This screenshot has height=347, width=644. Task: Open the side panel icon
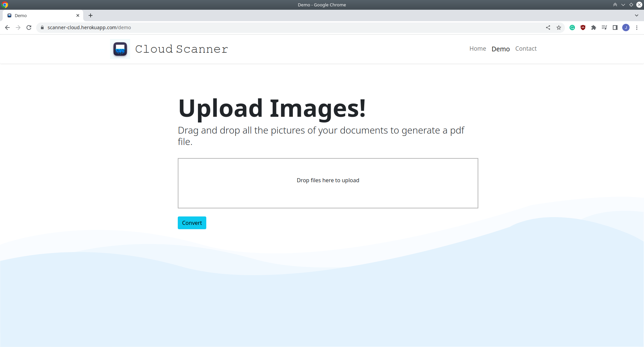pyautogui.click(x=615, y=28)
